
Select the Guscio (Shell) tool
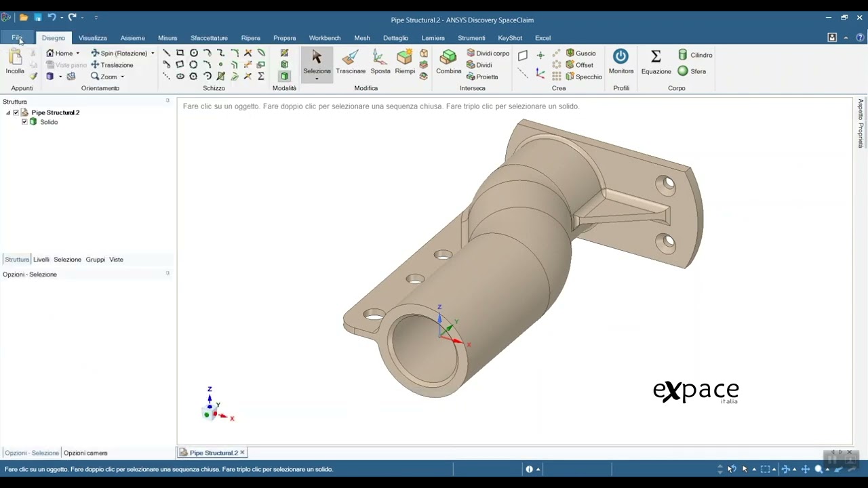pos(581,53)
